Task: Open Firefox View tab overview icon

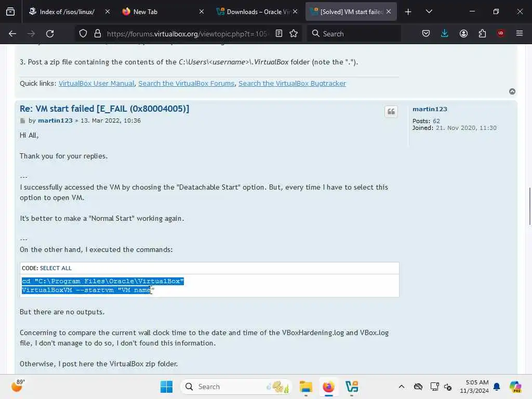Action: 10,11
